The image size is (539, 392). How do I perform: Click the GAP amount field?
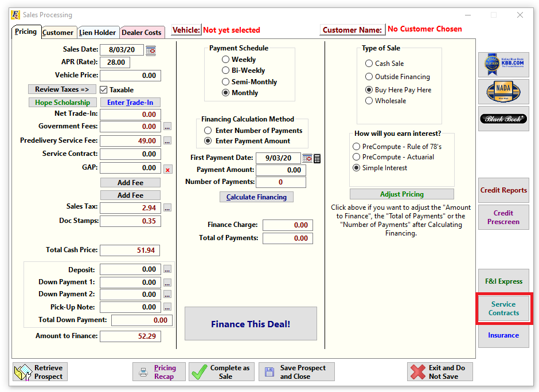coord(130,168)
